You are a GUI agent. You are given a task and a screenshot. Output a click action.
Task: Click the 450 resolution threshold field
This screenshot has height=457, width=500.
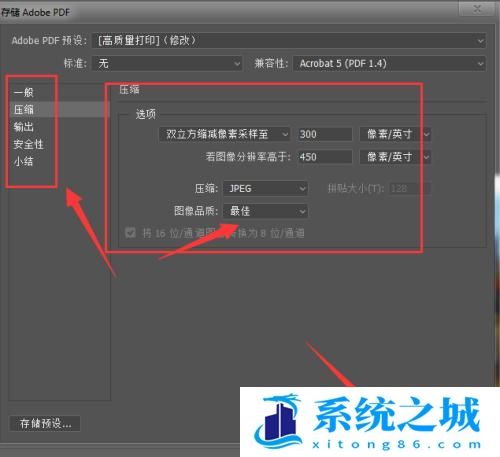pyautogui.click(x=325, y=157)
